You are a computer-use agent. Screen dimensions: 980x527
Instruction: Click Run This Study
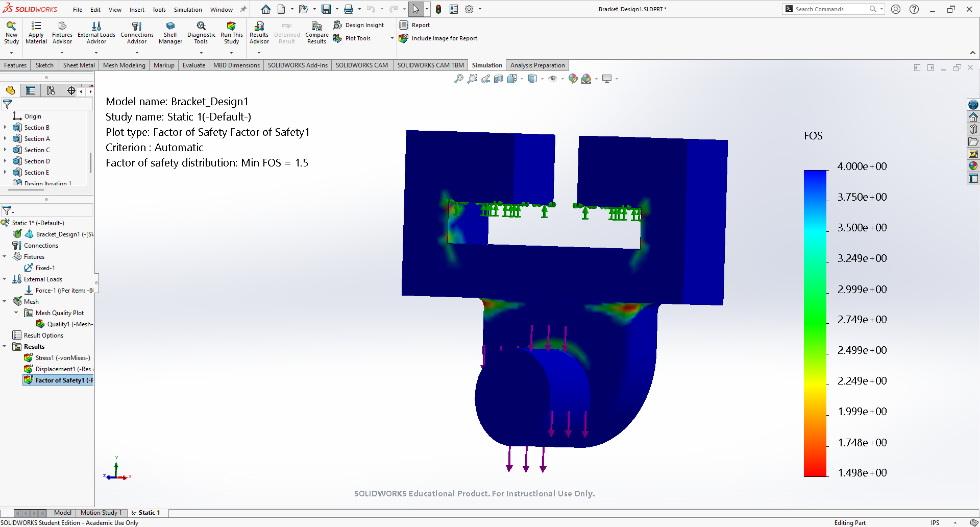pos(231,33)
